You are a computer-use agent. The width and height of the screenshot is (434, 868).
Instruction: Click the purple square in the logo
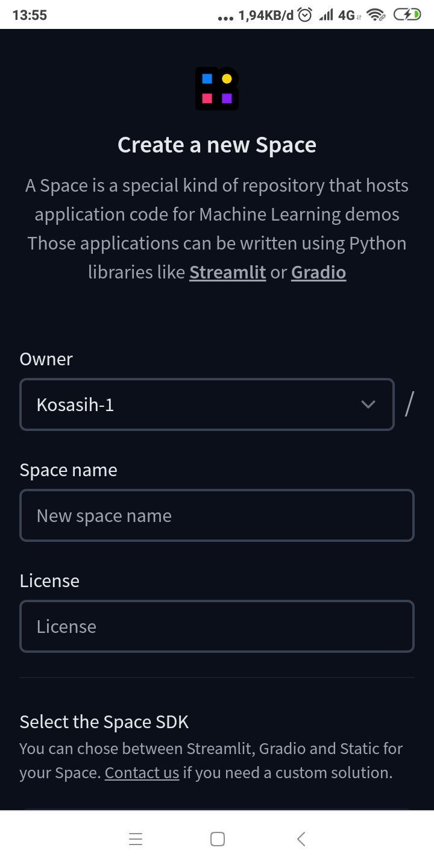227,98
